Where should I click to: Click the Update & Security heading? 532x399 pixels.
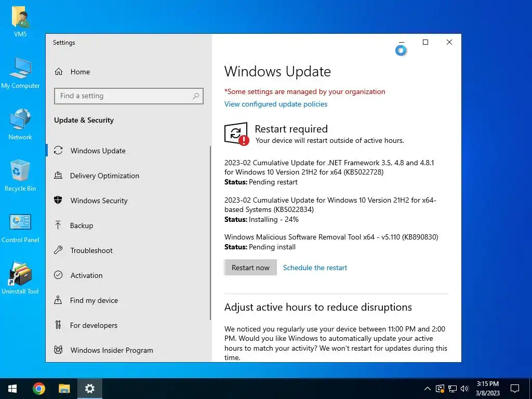coord(84,120)
